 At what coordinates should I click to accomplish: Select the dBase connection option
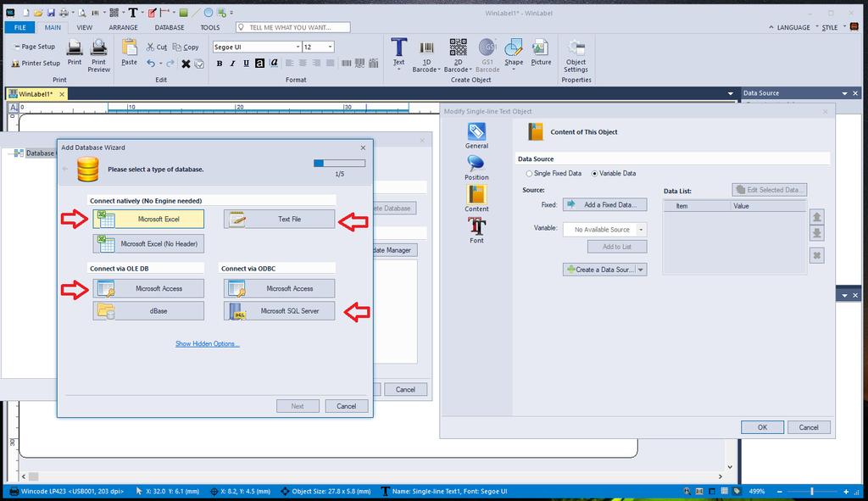[148, 311]
